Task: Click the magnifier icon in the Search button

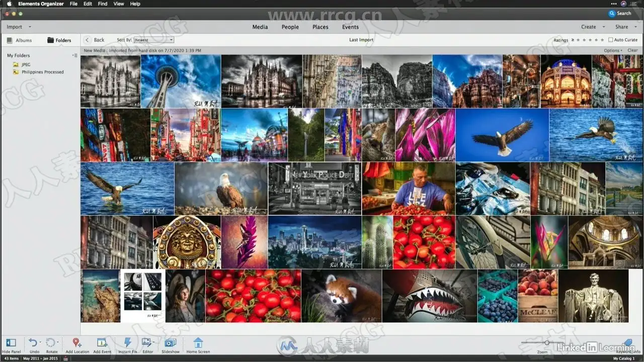Action: click(x=612, y=14)
